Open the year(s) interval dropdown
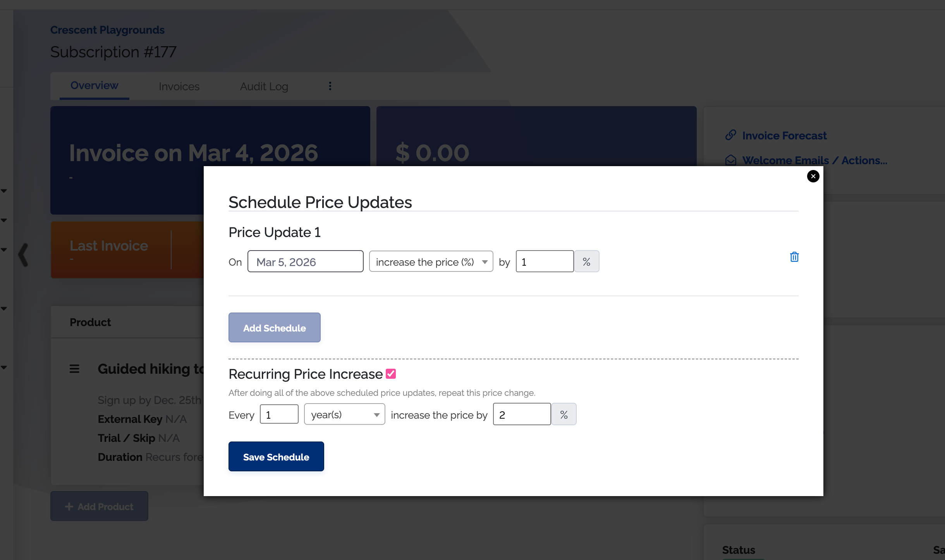 [344, 414]
